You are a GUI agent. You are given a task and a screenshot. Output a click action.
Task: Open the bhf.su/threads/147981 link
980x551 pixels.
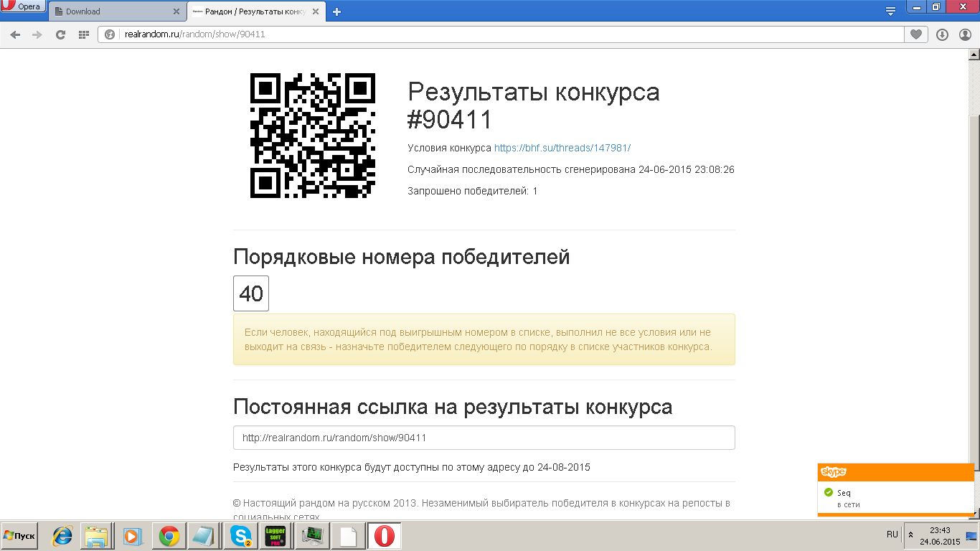[x=562, y=148]
